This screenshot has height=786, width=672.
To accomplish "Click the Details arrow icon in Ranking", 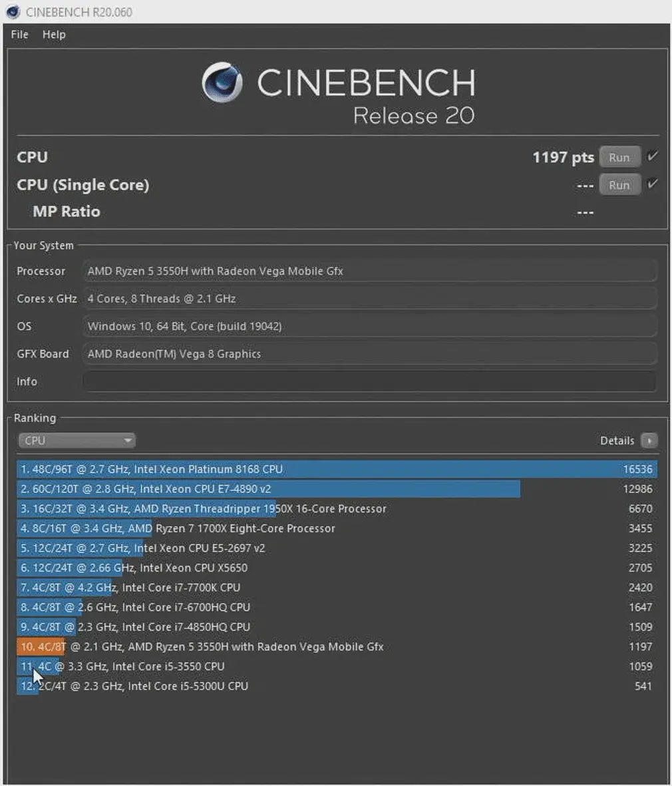I will (x=649, y=441).
